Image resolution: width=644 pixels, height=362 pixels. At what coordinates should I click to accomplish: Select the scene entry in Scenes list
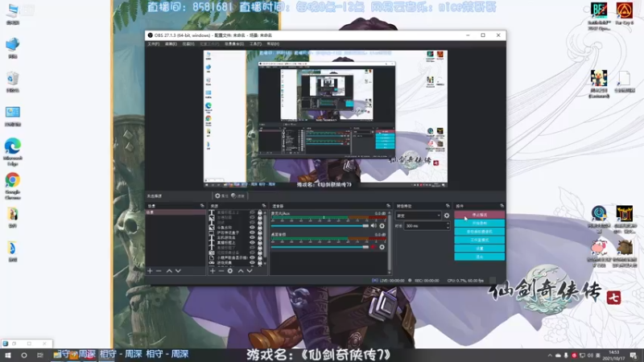(175, 212)
